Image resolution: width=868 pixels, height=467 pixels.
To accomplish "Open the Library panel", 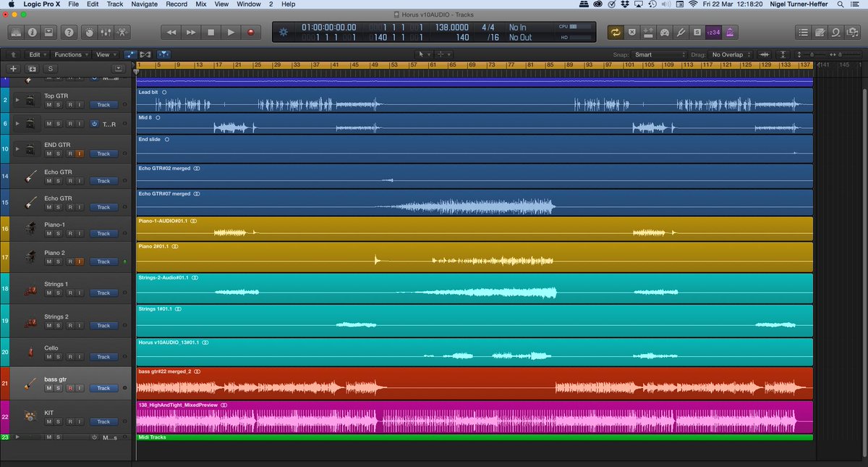I will pos(17,33).
